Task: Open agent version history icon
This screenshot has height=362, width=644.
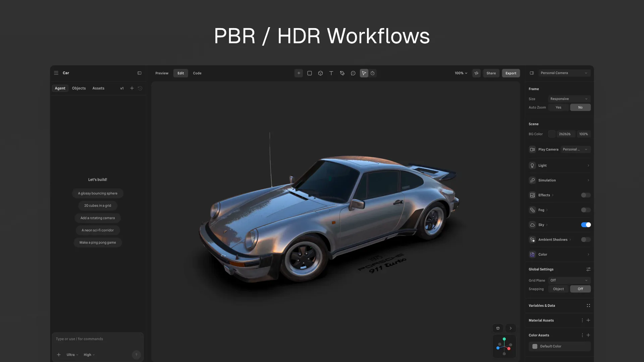Action: 140,88
